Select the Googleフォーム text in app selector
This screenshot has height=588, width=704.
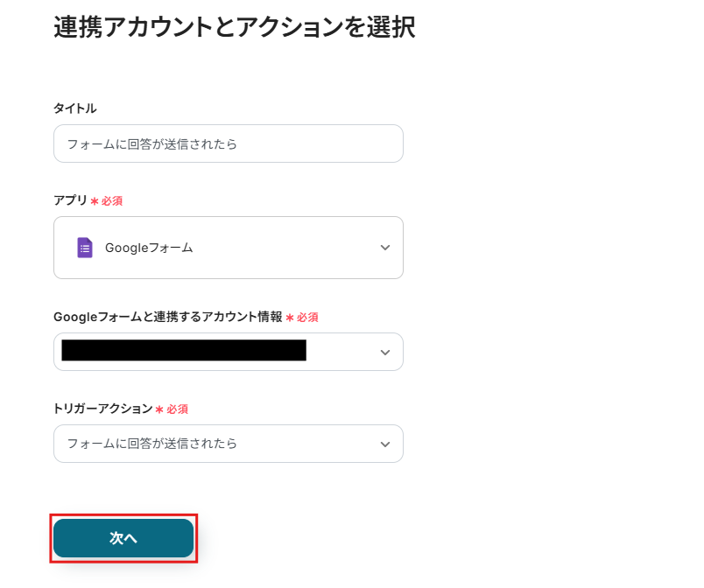(149, 248)
